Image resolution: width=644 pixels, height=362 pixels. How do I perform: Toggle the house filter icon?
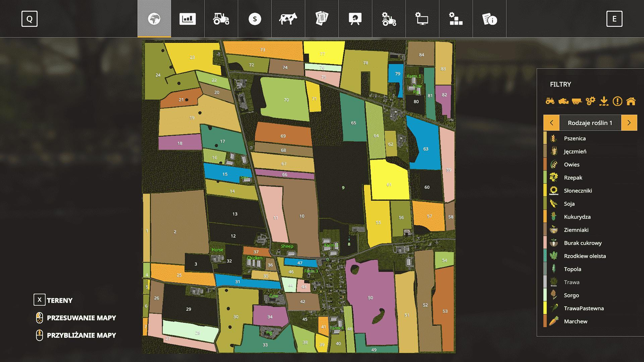(x=631, y=101)
